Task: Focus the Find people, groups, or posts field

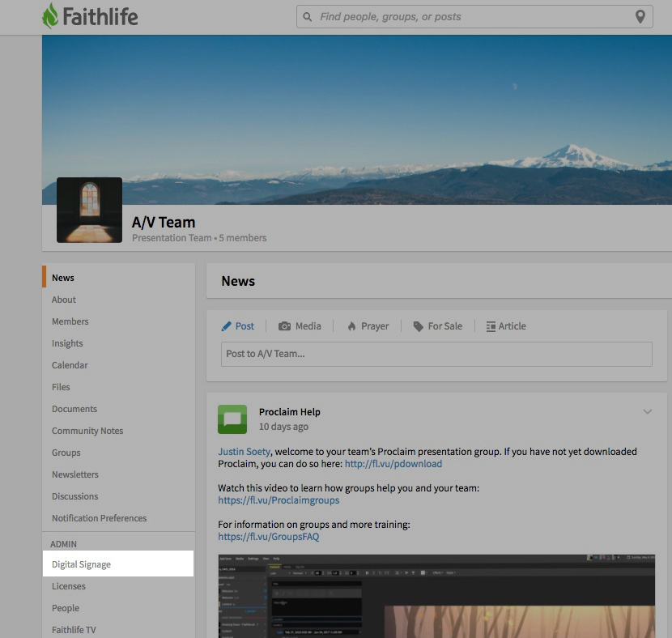Action: click(x=474, y=17)
